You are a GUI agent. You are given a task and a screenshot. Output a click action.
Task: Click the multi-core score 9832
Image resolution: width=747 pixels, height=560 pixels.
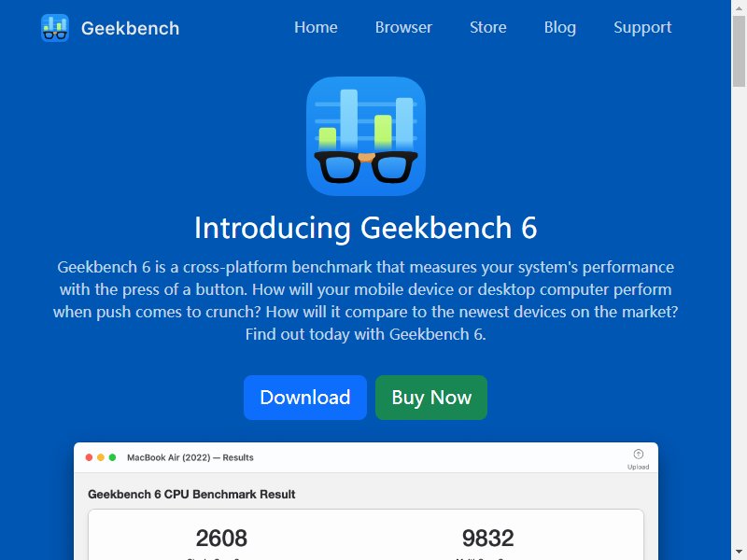point(487,539)
